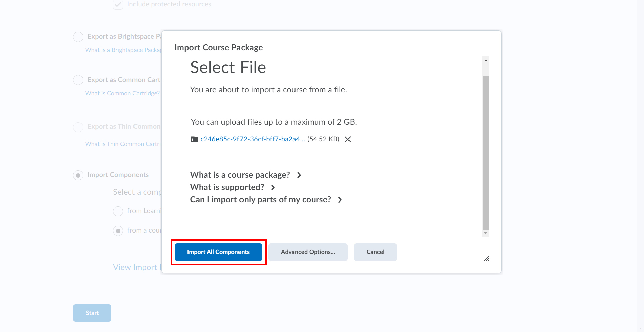Open 'What is Common Cartridge?' link
Image resolution: width=644 pixels, height=332 pixels.
[x=122, y=93]
